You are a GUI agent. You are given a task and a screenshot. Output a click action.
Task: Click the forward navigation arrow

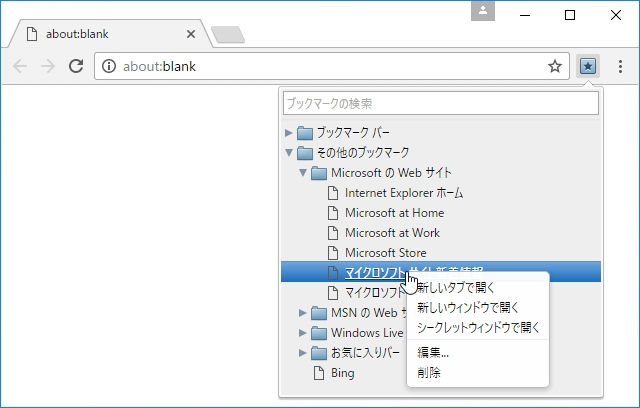click(48, 66)
